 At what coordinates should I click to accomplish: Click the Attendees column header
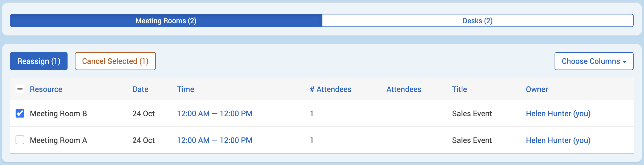(x=404, y=89)
